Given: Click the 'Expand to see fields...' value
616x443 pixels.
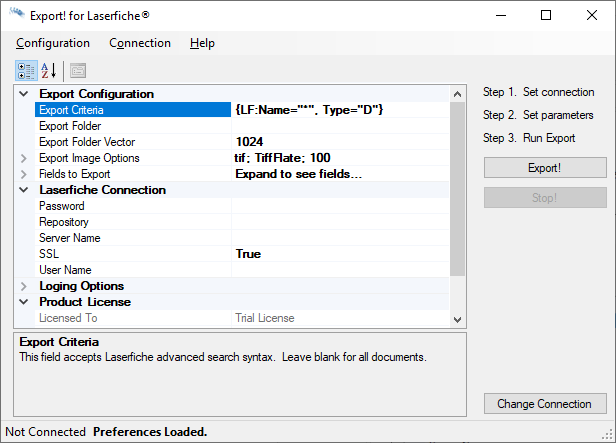Looking at the screenshot, I should (340, 174).
